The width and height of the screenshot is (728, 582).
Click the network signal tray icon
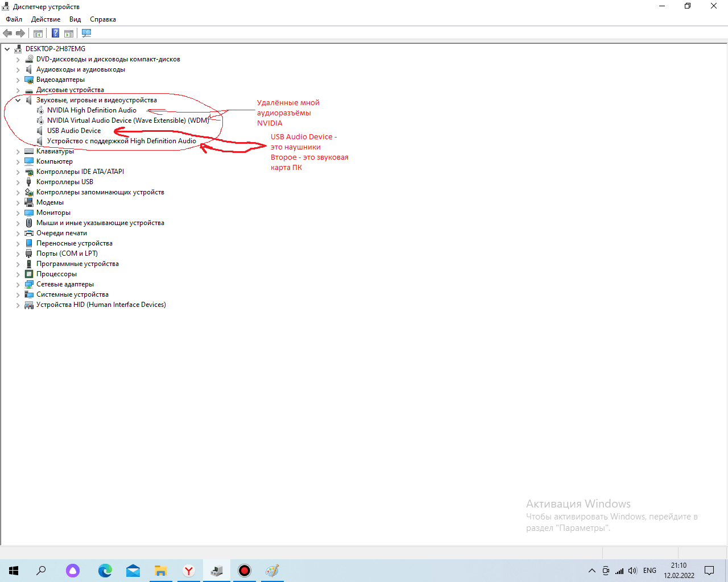(x=619, y=571)
